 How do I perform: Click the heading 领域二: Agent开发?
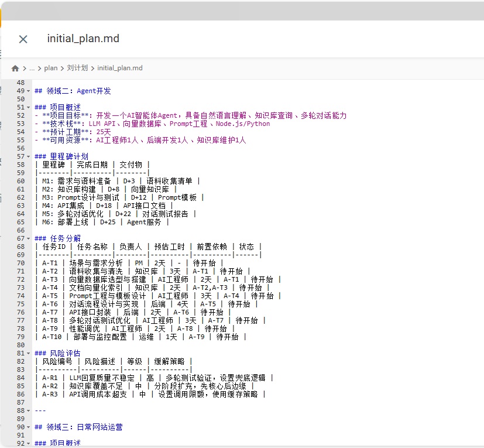pos(73,91)
